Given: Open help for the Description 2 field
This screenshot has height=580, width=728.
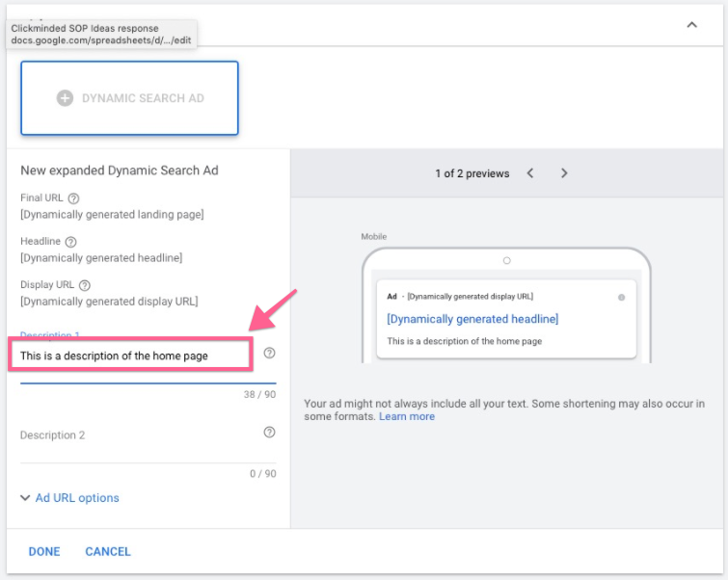Looking at the screenshot, I should tap(269, 433).
